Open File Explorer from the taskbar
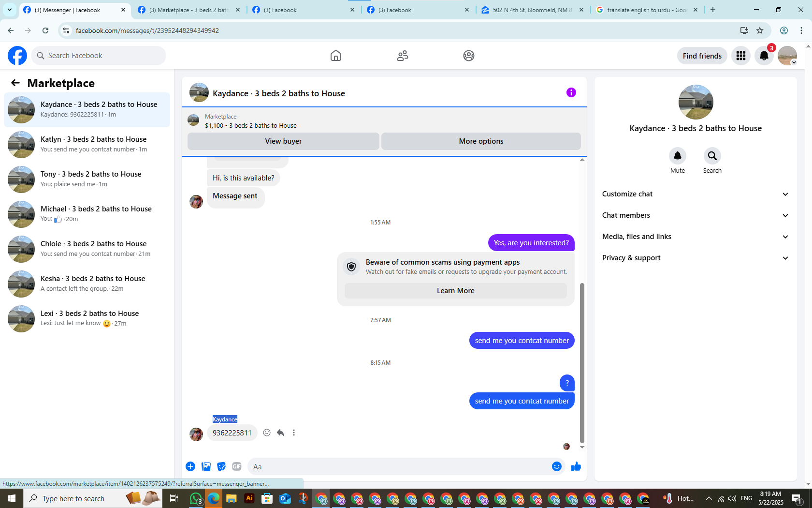This screenshot has height=508, width=812. point(232,498)
